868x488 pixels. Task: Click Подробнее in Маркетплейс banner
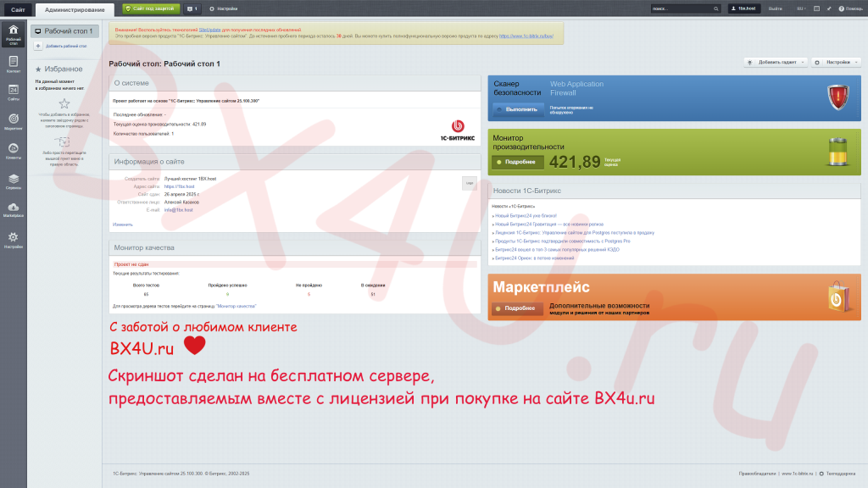pyautogui.click(x=518, y=308)
